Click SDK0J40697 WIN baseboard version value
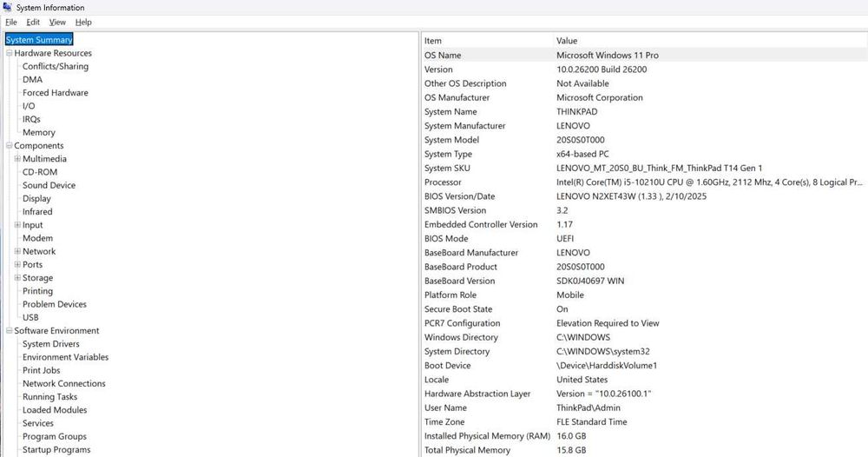This screenshot has width=868, height=457. [590, 281]
